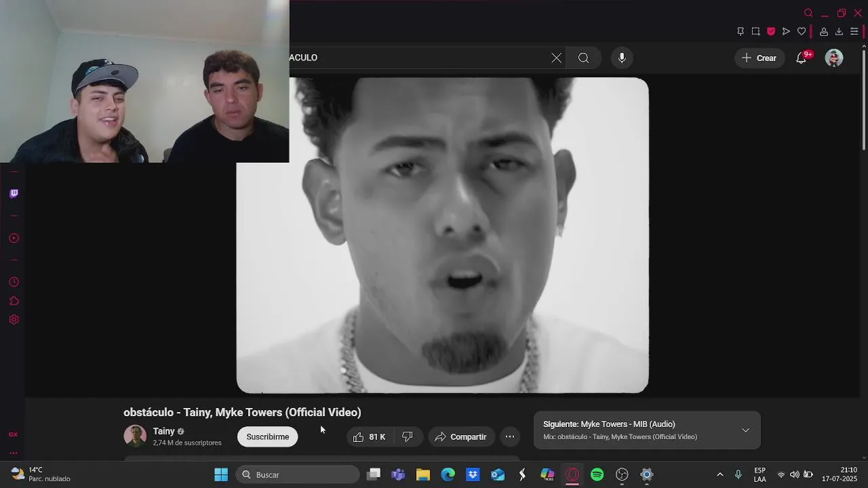Click the Opera pinboard pin icon
868x488 pixels.
pos(741,31)
